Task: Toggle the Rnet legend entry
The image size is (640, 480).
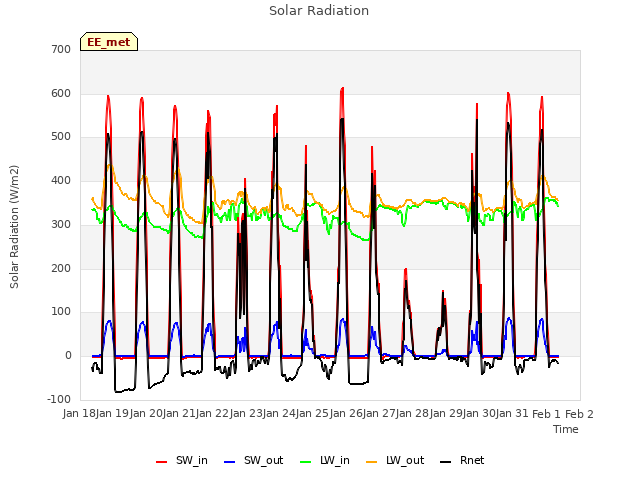Action: pyautogui.click(x=462, y=460)
